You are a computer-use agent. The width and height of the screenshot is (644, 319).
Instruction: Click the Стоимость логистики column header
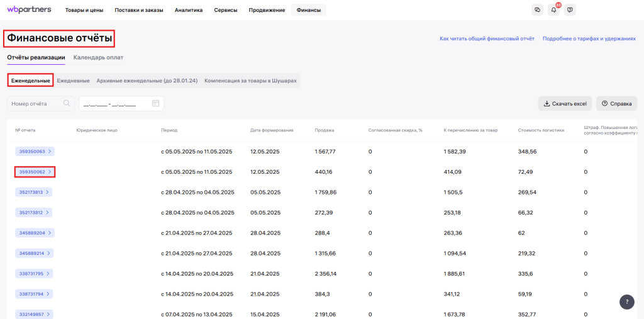pyautogui.click(x=541, y=130)
